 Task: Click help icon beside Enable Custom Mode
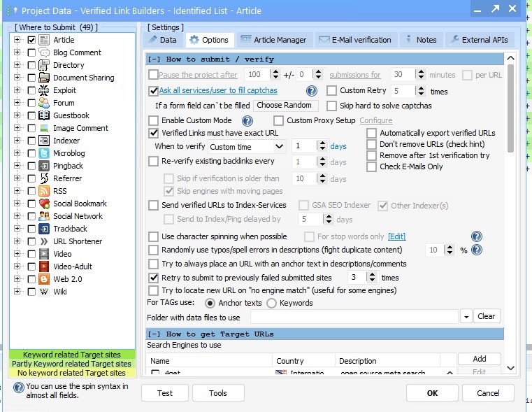tap(247, 120)
